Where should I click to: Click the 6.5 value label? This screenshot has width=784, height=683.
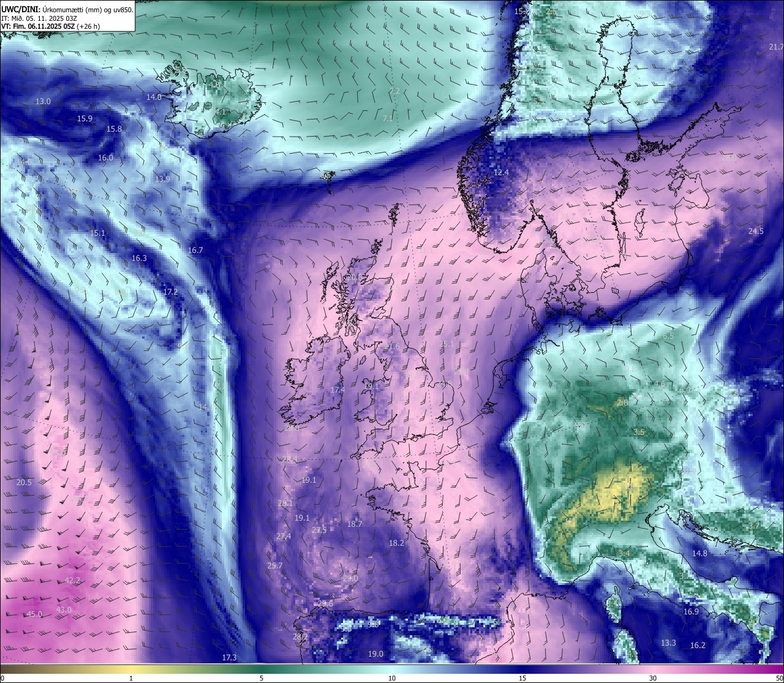tap(668, 336)
